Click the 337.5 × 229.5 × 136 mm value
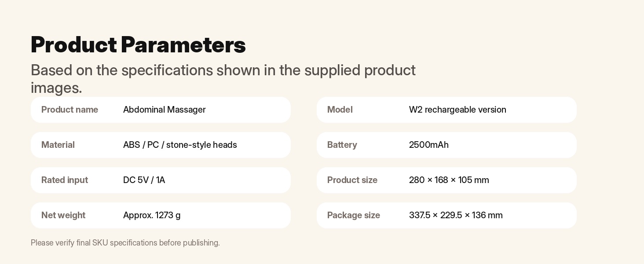 point(456,215)
